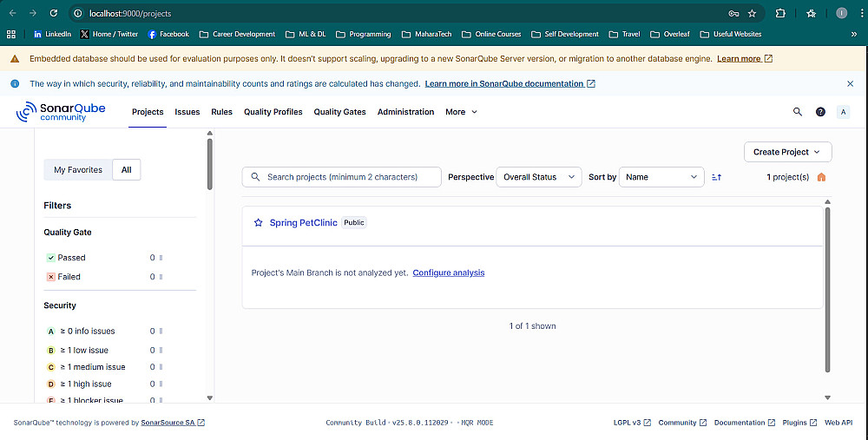Viewport: 868px width, 440px height.
Task: Click the Configure analysis link
Action: click(x=449, y=273)
